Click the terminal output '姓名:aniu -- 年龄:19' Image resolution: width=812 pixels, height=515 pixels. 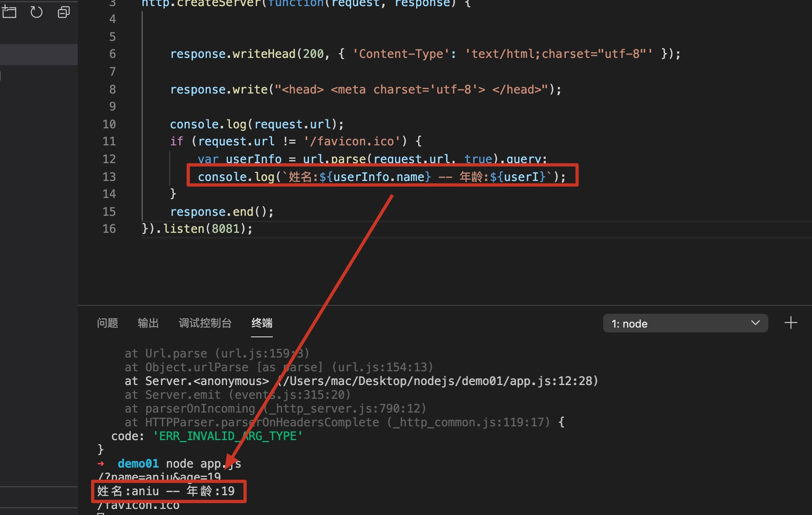pyautogui.click(x=166, y=491)
